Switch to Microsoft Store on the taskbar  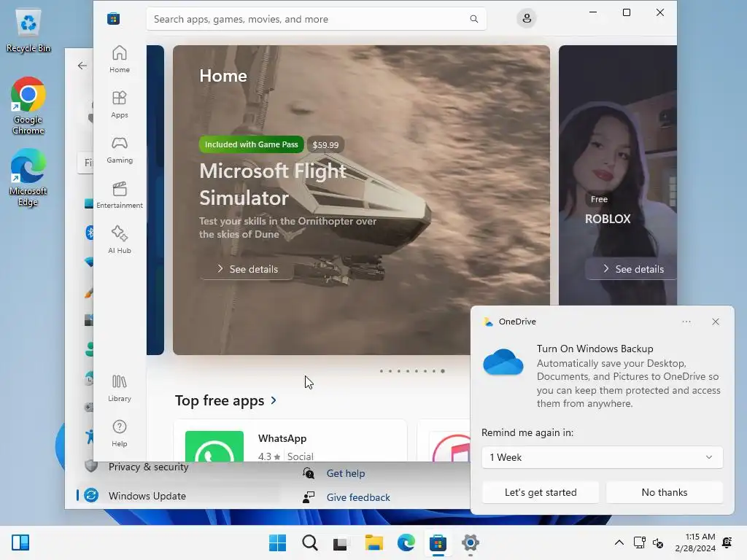[x=438, y=542]
